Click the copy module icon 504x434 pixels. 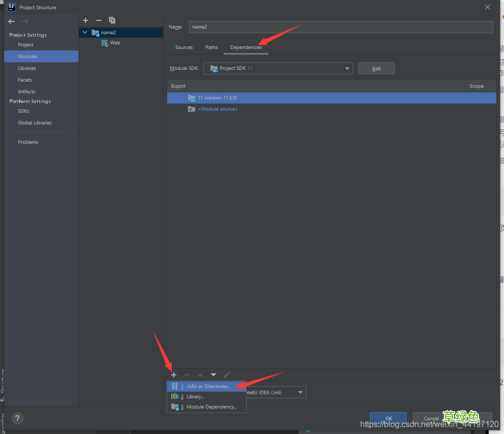(x=112, y=20)
